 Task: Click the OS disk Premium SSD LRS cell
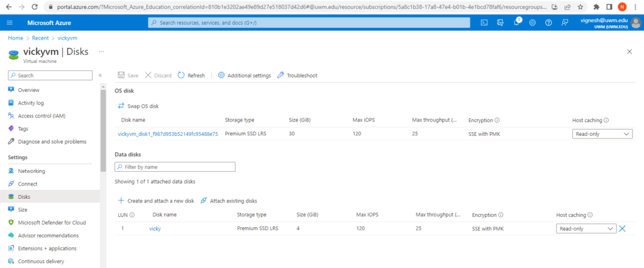[x=246, y=133]
